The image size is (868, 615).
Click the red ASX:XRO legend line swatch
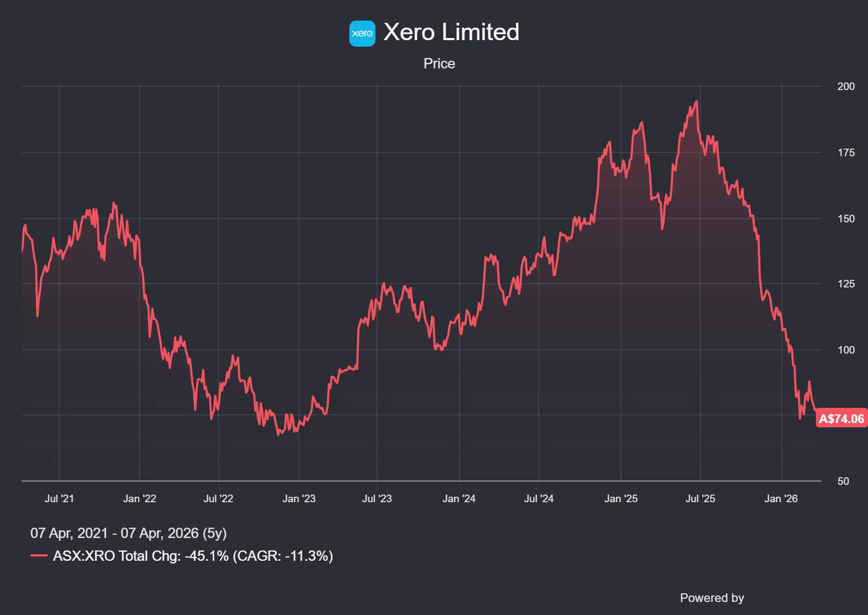[x=39, y=556]
